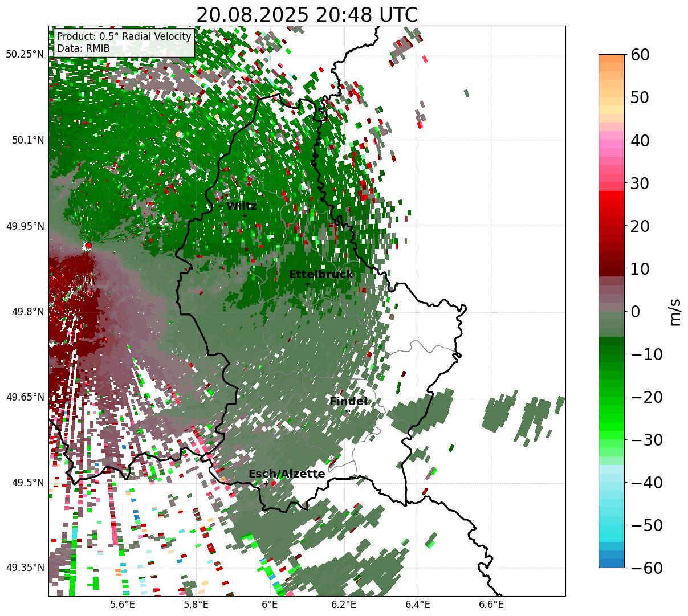688x616 pixels.
Task: Click the 49.65°N latitude tick label
Action: (25, 397)
